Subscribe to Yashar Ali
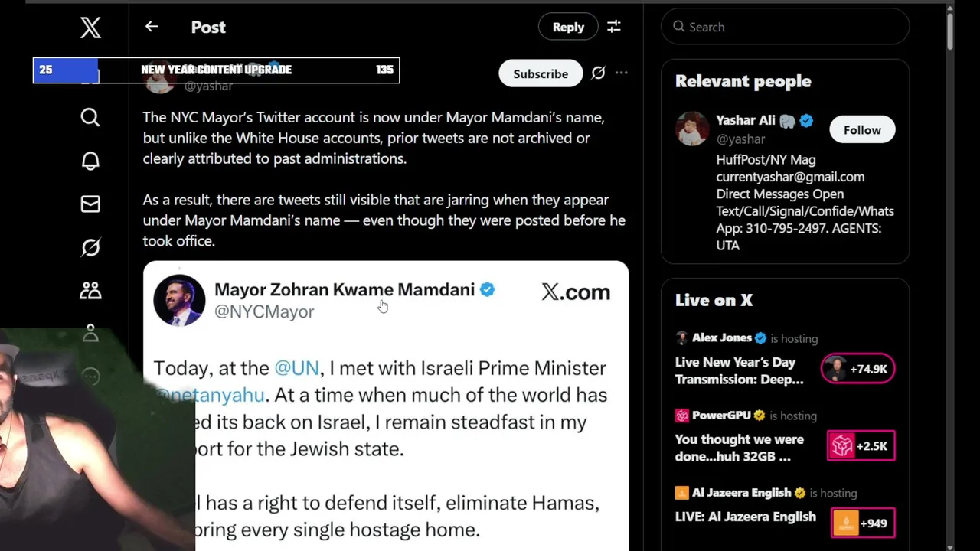 (x=541, y=73)
